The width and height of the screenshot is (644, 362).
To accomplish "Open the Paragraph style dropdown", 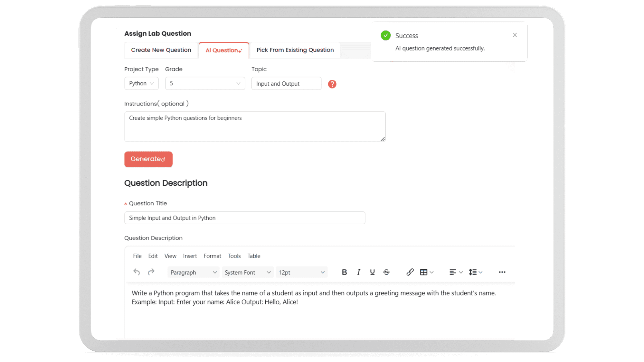I will coord(193,272).
